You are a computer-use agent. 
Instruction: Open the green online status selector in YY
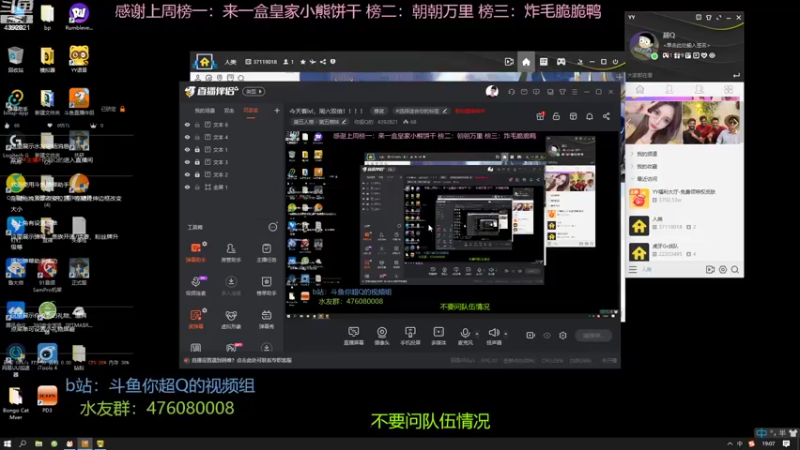[x=655, y=56]
